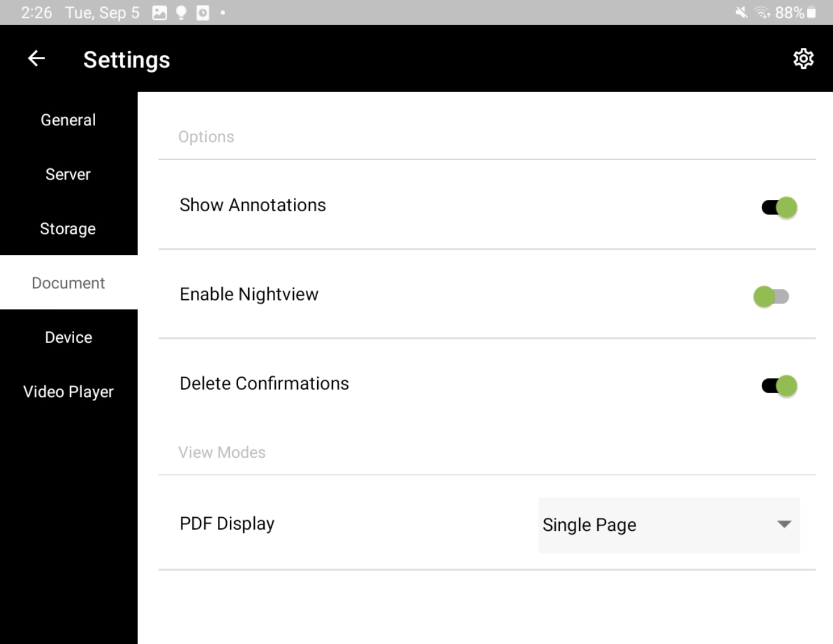Go to the Storage settings tab

tap(68, 229)
